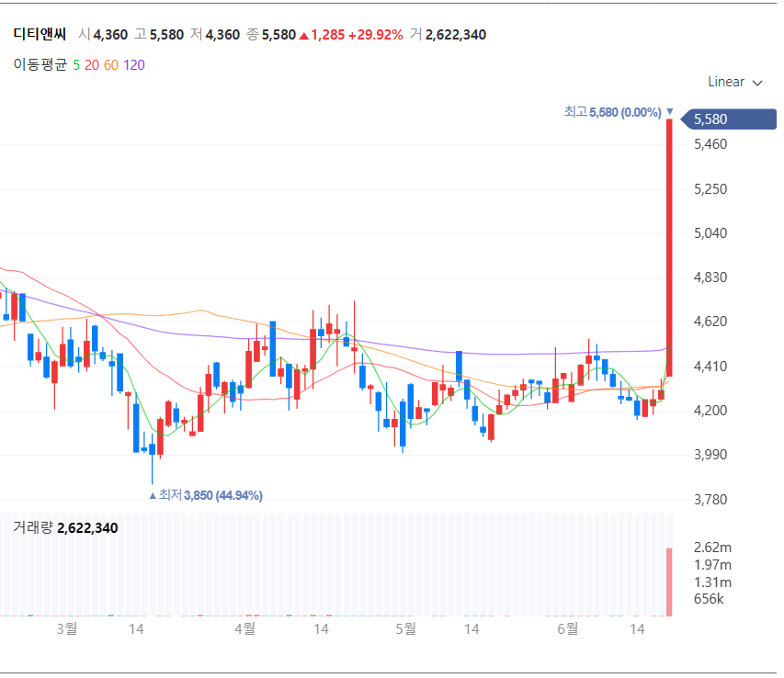This screenshot has width=784, height=678.
Task: Click the 5,460 price axis label
Action: click(x=710, y=144)
